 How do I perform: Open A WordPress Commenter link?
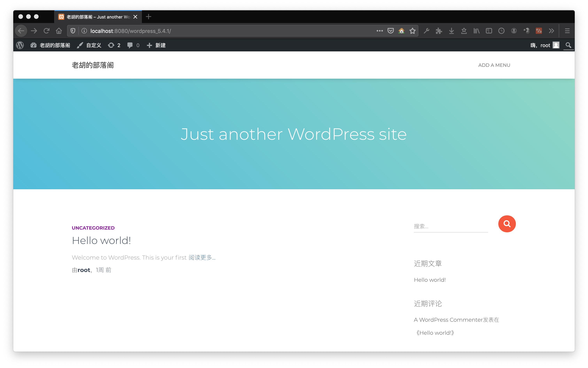[448, 320]
